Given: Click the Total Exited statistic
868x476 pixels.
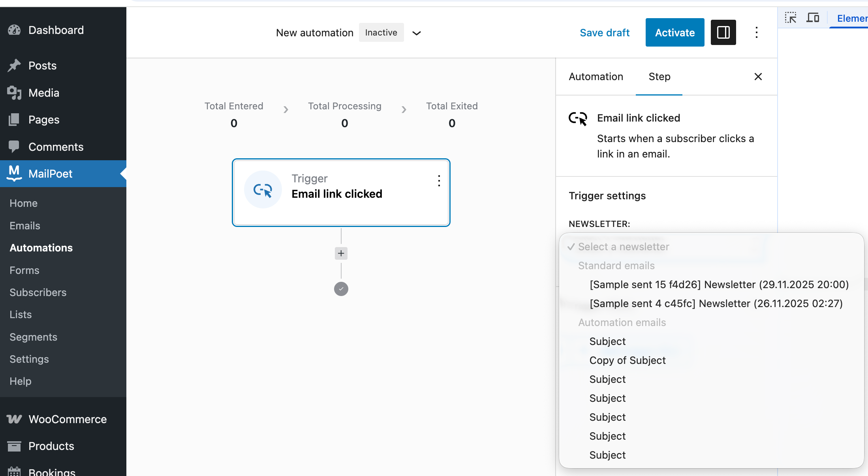Looking at the screenshot, I should pos(452,114).
